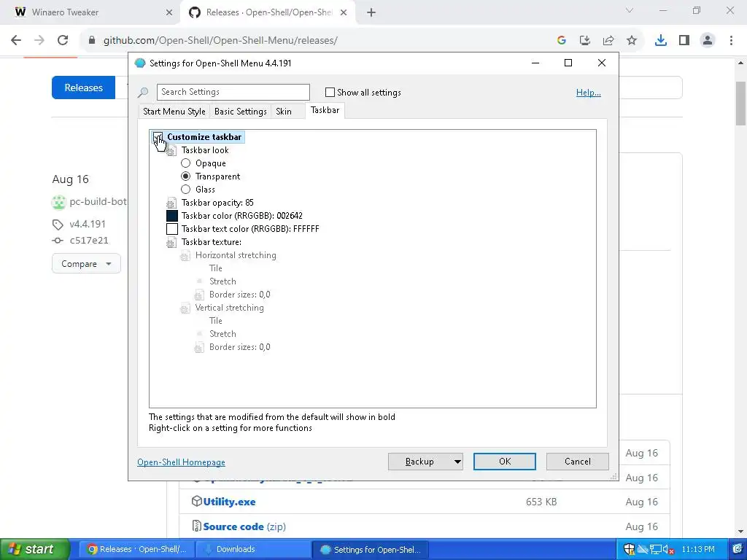Open the v4.4.191 tag link
The width and height of the screenshot is (747, 560).
click(x=88, y=225)
